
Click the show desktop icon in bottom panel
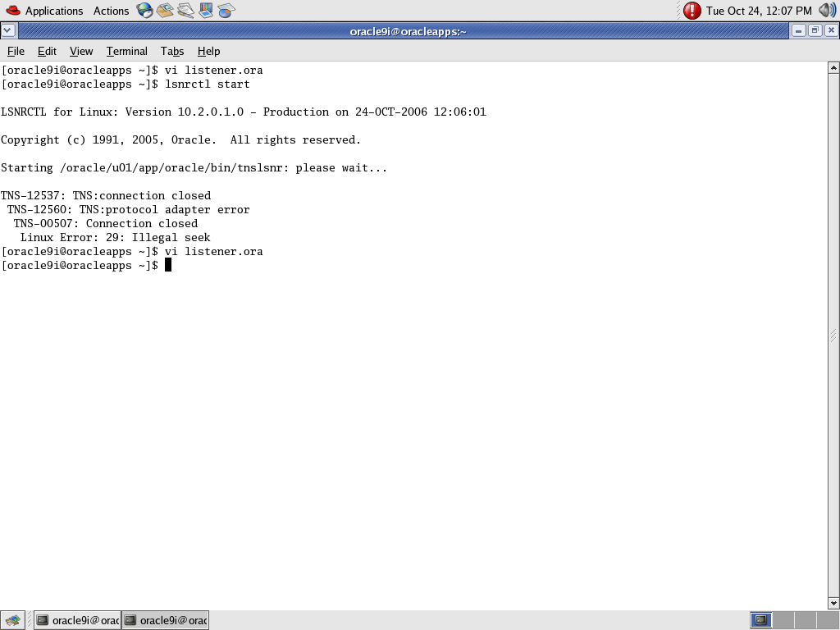coord(12,620)
